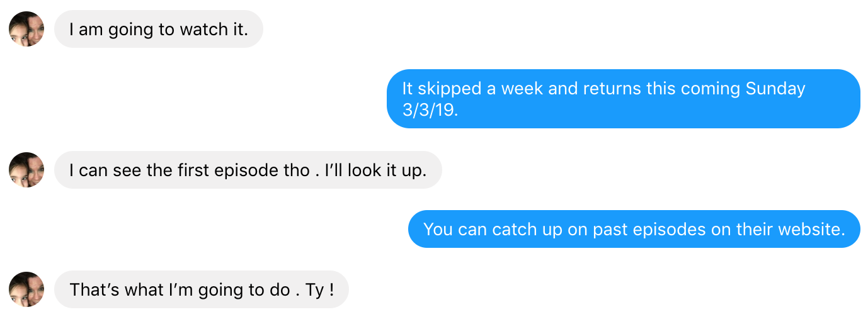Click the word "tho" in the gray message
868x312 pixels.
point(297,170)
